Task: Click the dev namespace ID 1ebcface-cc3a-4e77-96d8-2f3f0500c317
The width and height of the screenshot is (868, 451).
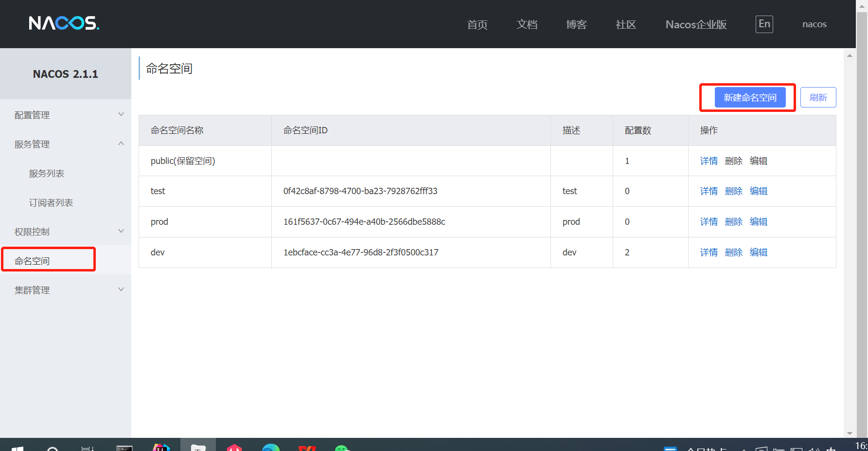Action: (x=361, y=253)
